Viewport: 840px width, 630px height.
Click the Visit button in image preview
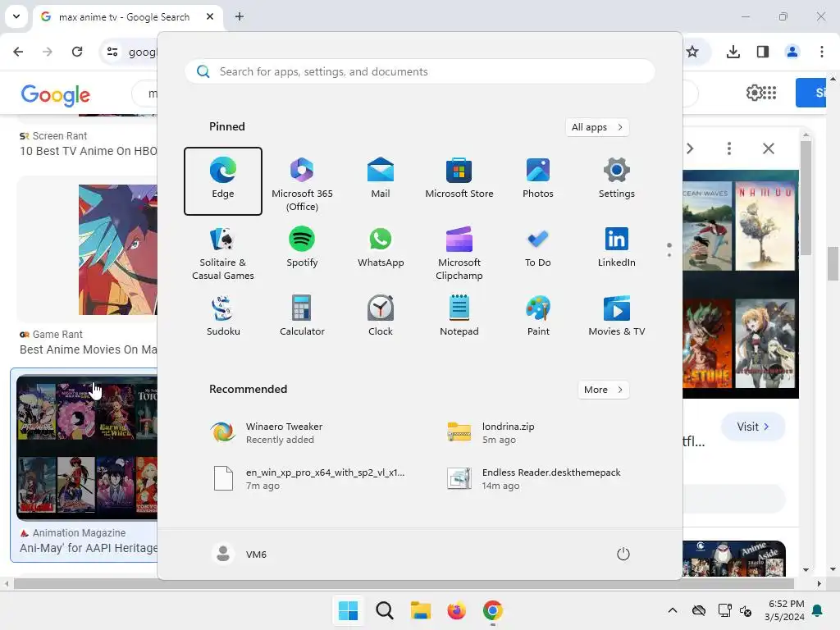click(753, 427)
